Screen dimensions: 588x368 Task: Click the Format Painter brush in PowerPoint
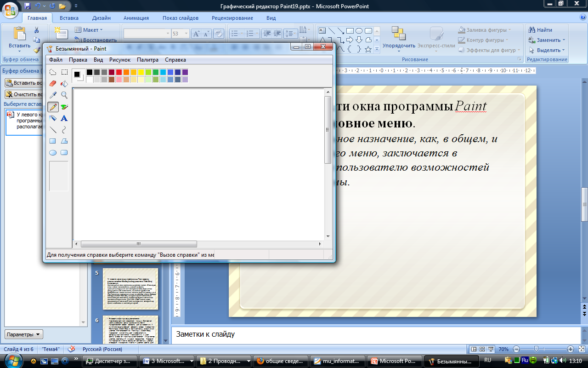click(37, 50)
